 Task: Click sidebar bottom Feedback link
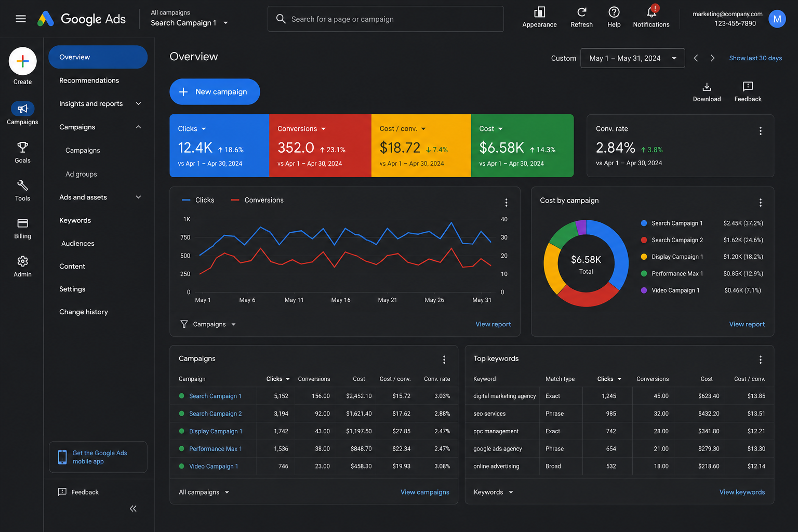78,492
